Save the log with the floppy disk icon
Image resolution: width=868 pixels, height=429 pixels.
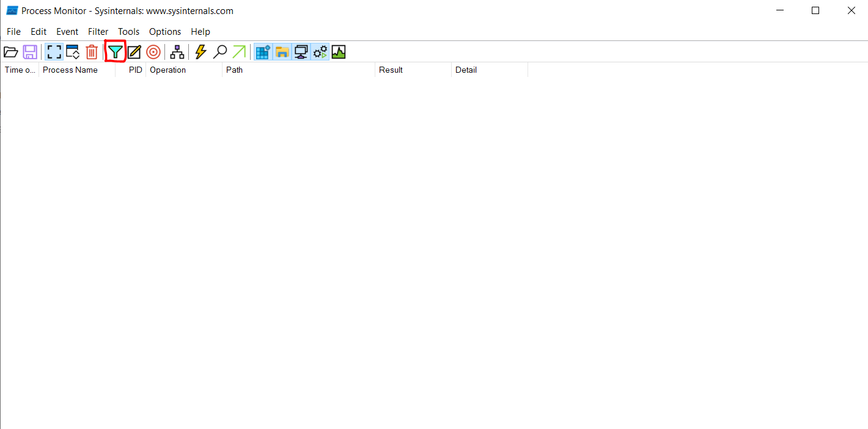click(x=30, y=52)
